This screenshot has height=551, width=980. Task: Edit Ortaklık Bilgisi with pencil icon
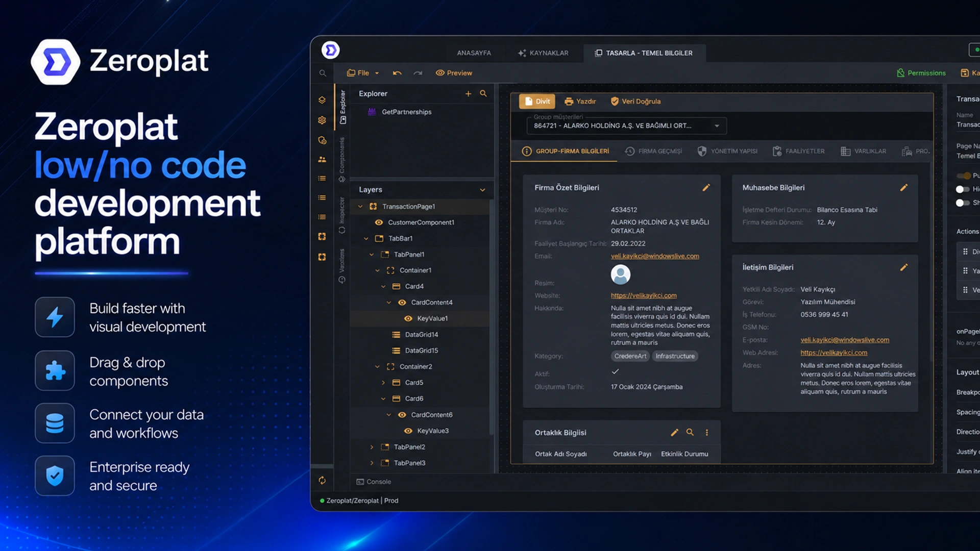[675, 433]
